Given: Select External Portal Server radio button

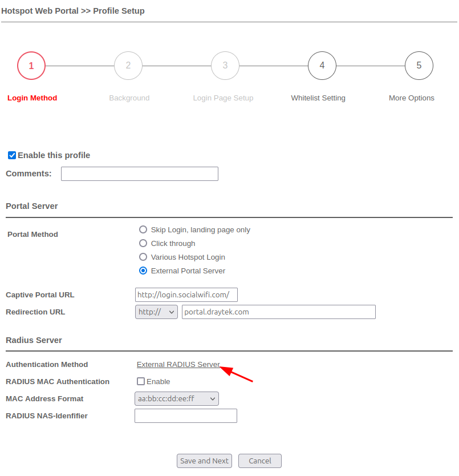Looking at the screenshot, I should tap(143, 271).
